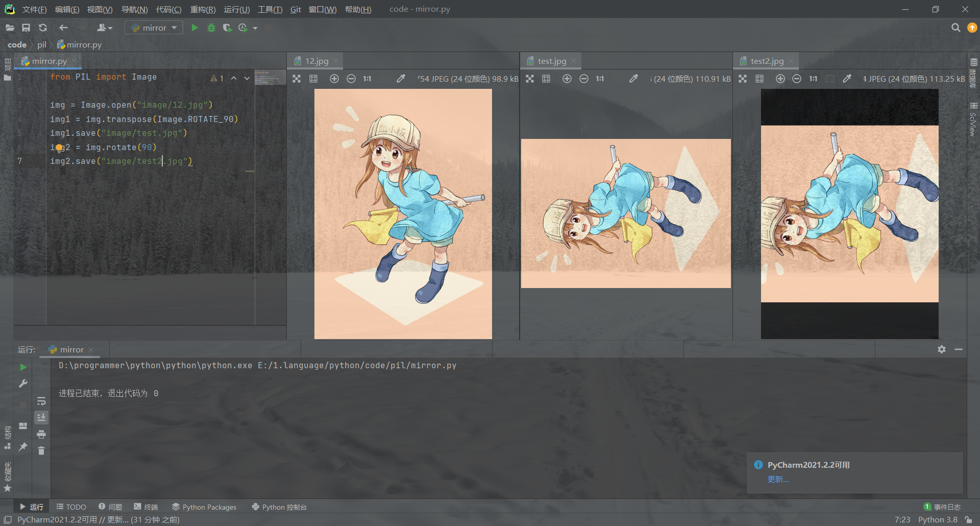980x526 pixels.
Task: Open the 重构(R) menu
Action: coord(203,9)
